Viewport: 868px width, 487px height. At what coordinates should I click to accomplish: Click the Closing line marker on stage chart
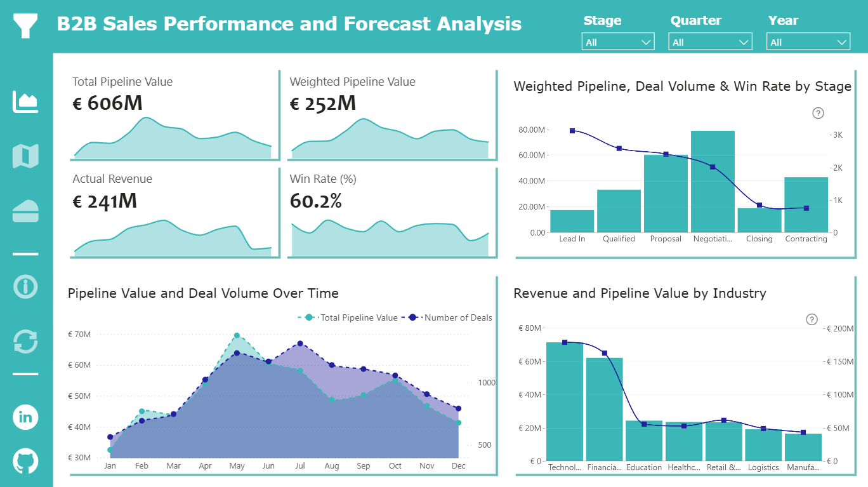pyautogui.click(x=760, y=205)
